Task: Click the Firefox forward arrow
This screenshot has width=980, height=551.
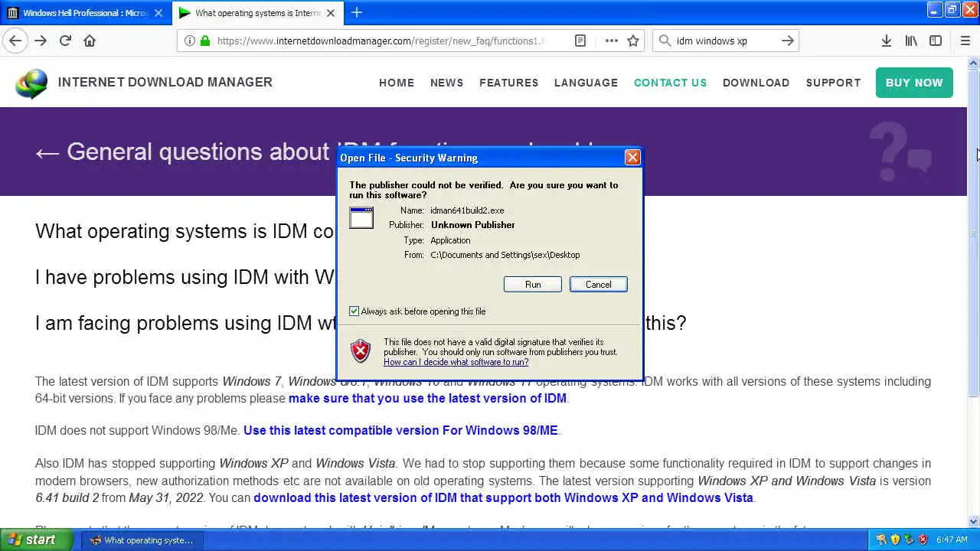Action: (41, 41)
